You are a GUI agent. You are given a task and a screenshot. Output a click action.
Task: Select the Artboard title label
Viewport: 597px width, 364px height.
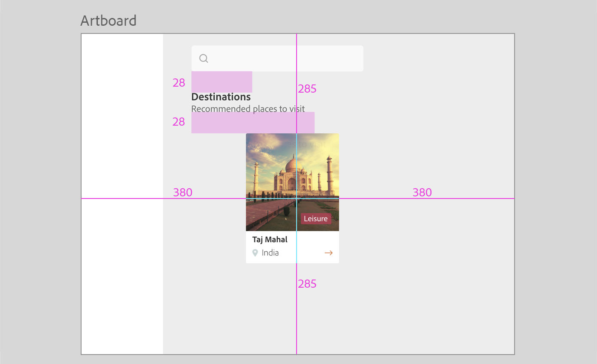(x=109, y=21)
